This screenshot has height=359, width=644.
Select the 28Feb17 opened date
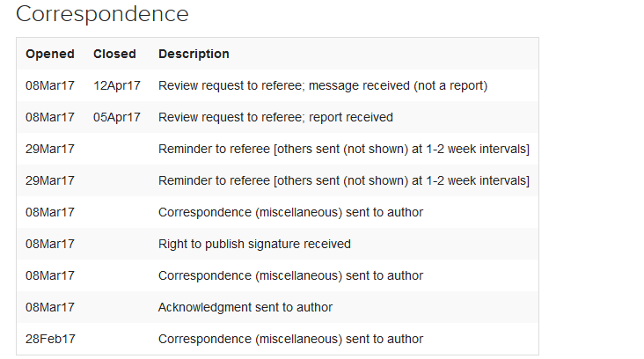click(50, 339)
